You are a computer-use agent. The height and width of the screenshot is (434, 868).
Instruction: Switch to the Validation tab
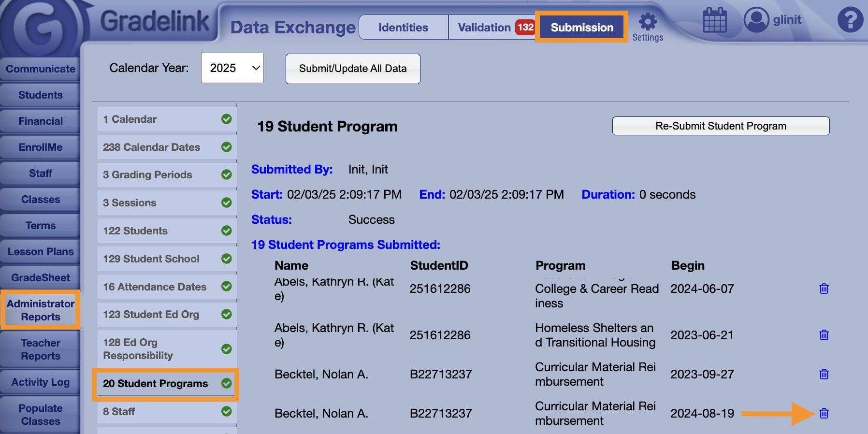(x=484, y=28)
